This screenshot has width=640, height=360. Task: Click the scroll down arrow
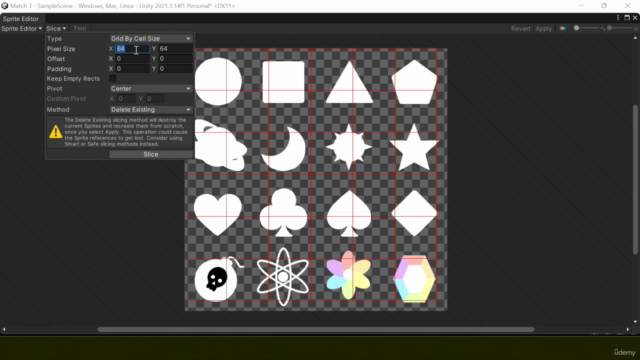[x=635, y=322]
